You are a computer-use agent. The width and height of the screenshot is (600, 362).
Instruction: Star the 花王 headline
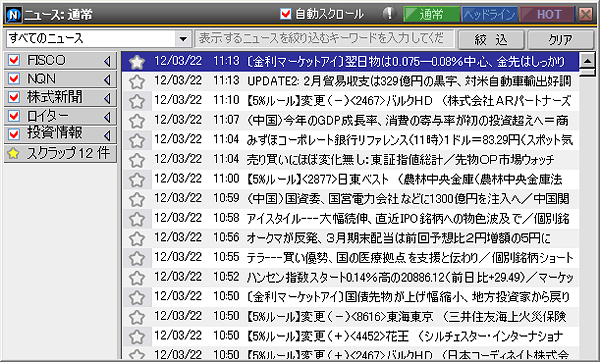pos(137,337)
